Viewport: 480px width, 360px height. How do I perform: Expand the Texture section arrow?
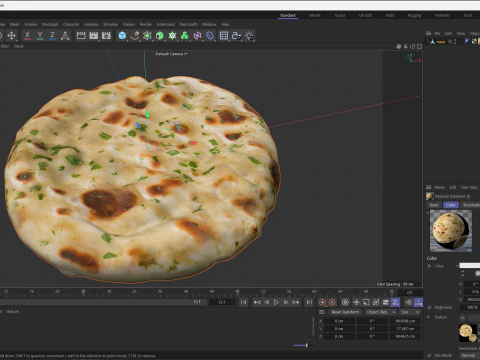[429, 317]
